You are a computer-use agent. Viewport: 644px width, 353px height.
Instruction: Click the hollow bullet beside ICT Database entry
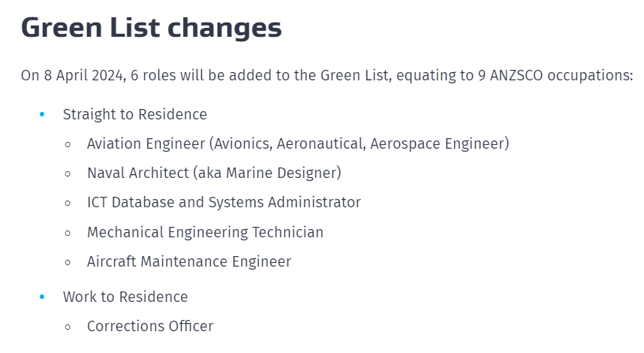pyautogui.click(x=68, y=203)
